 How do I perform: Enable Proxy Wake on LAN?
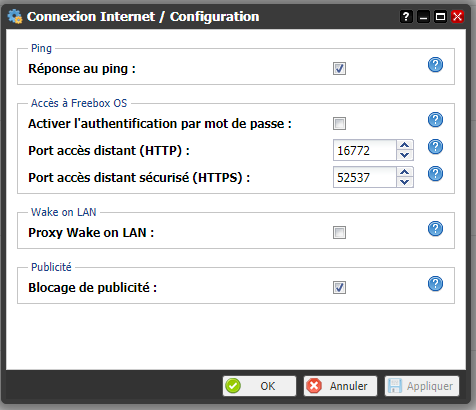pyautogui.click(x=339, y=233)
